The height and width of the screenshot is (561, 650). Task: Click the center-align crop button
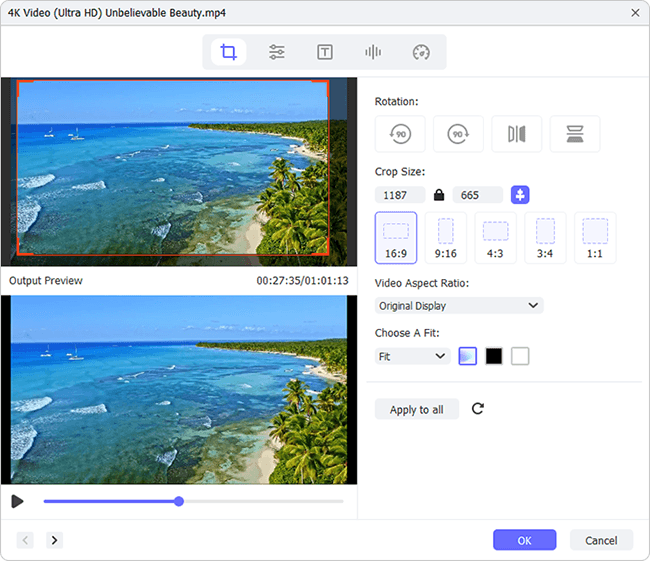pyautogui.click(x=520, y=195)
